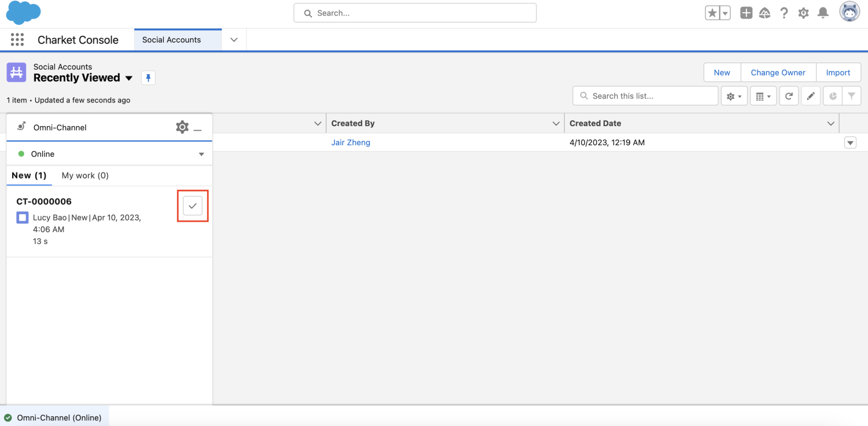Open the Created Date column menu chevron
Viewport: 868px width, 426px height.
[831, 123]
